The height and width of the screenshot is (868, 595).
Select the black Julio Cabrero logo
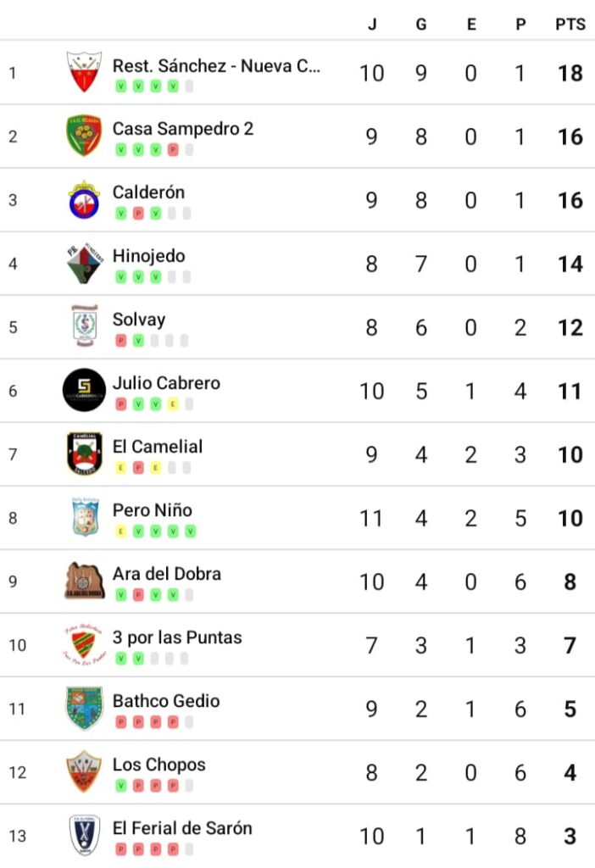pos(84,390)
